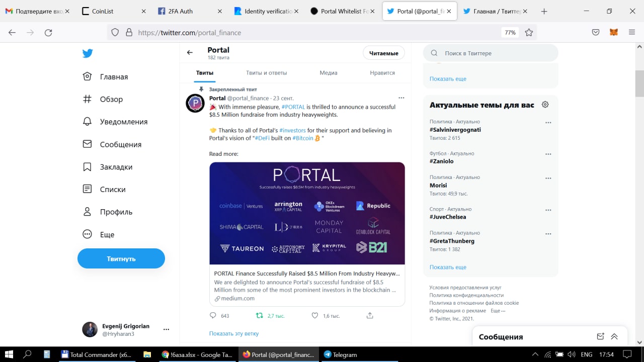Open Total Commander from the taskbar

click(x=97, y=354)
